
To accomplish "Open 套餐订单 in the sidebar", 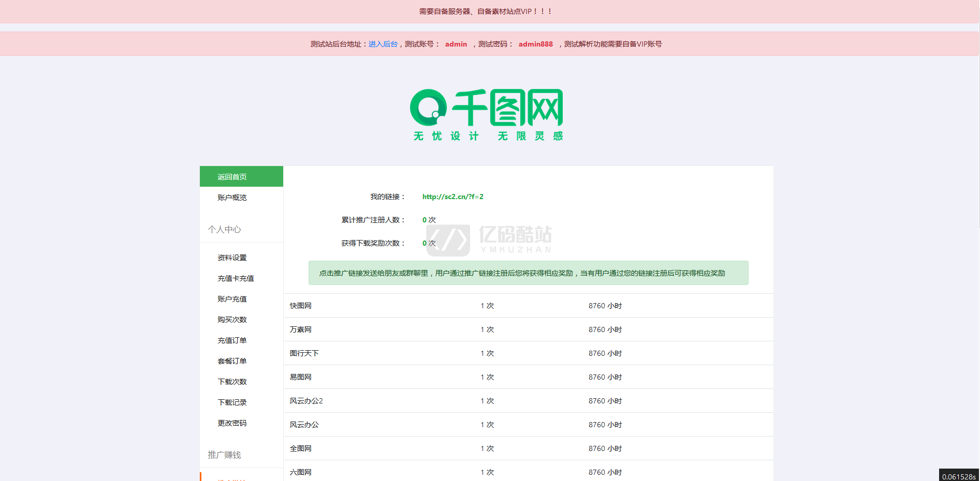I will pos(232,361).
